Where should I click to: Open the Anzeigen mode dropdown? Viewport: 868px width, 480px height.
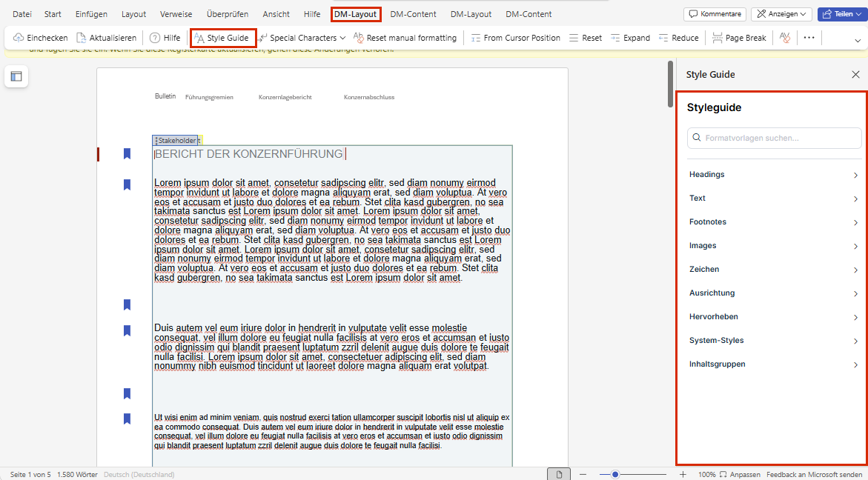[x=781, y=14]
